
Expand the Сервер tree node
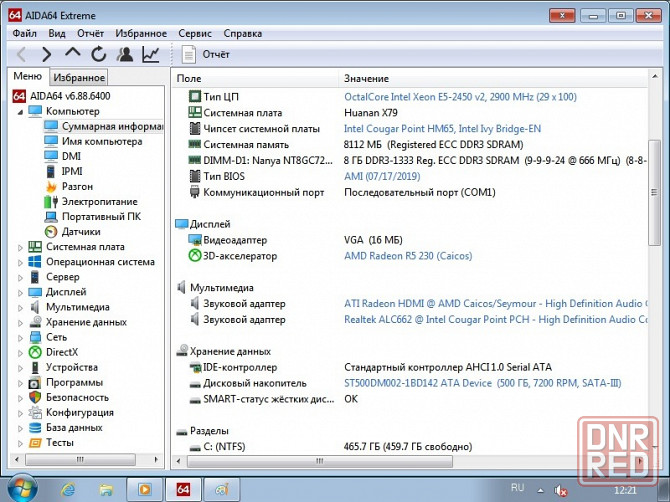pos(21,278)
